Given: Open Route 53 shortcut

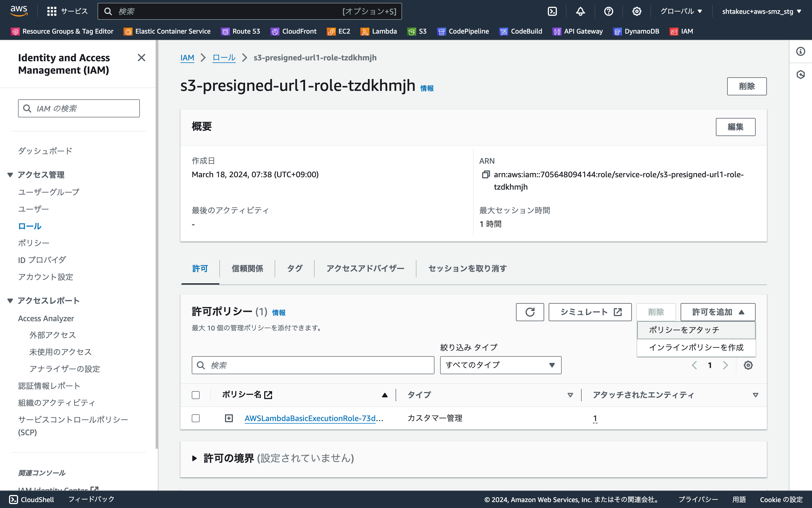Looking at the screenshot, I should click(x=240, y=31).
